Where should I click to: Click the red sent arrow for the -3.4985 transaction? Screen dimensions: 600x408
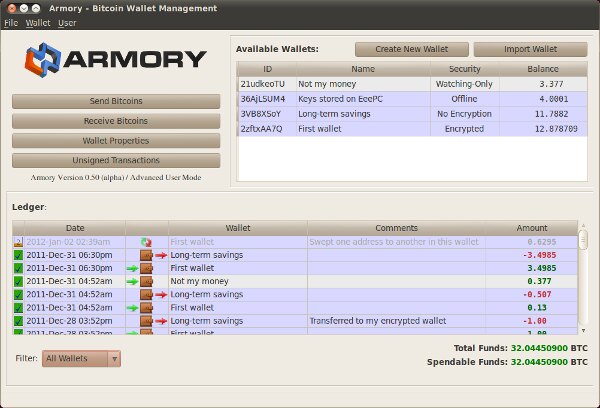pos(160,255)
